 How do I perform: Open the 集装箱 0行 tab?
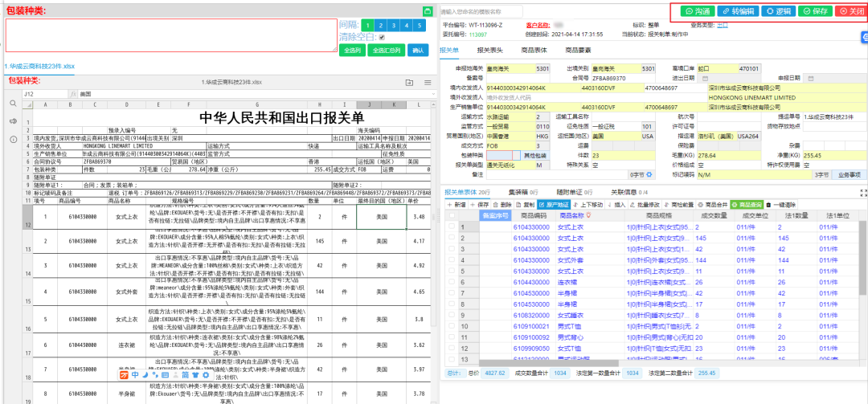coord(524,192)
